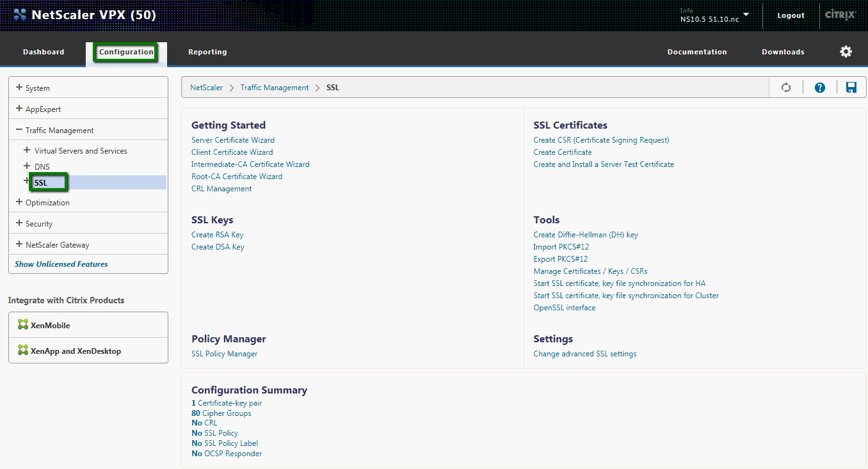Open the settings gear menu

point(846,51)
